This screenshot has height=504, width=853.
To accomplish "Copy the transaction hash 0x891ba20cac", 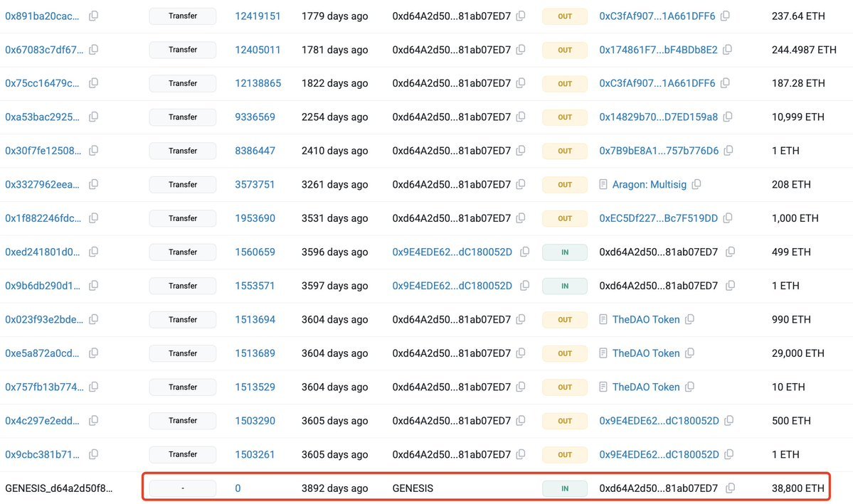I will click(x=93, y=15).
